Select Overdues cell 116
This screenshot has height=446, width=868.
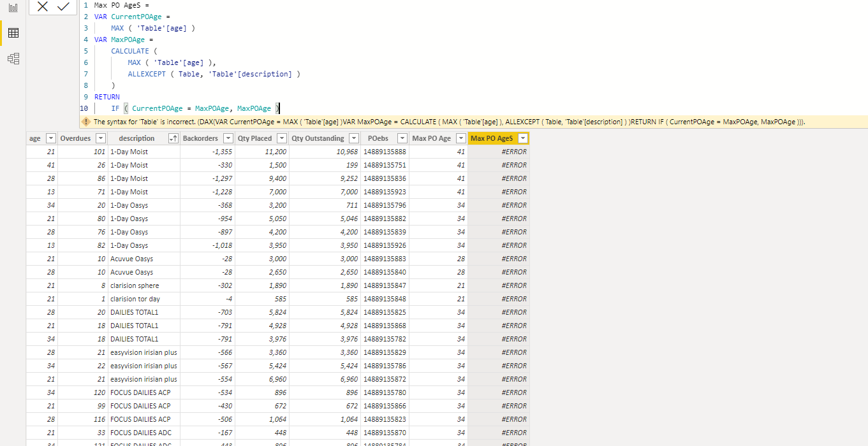pos(82,419)
